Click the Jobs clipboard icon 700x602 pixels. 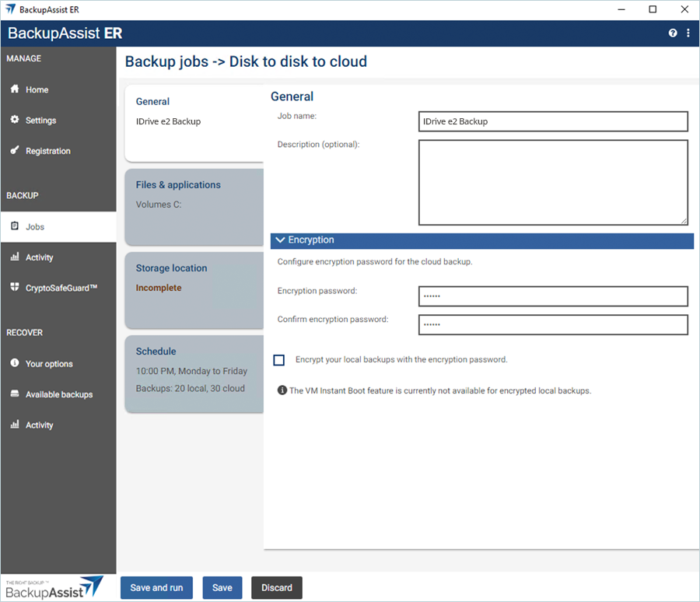(15, 226)
